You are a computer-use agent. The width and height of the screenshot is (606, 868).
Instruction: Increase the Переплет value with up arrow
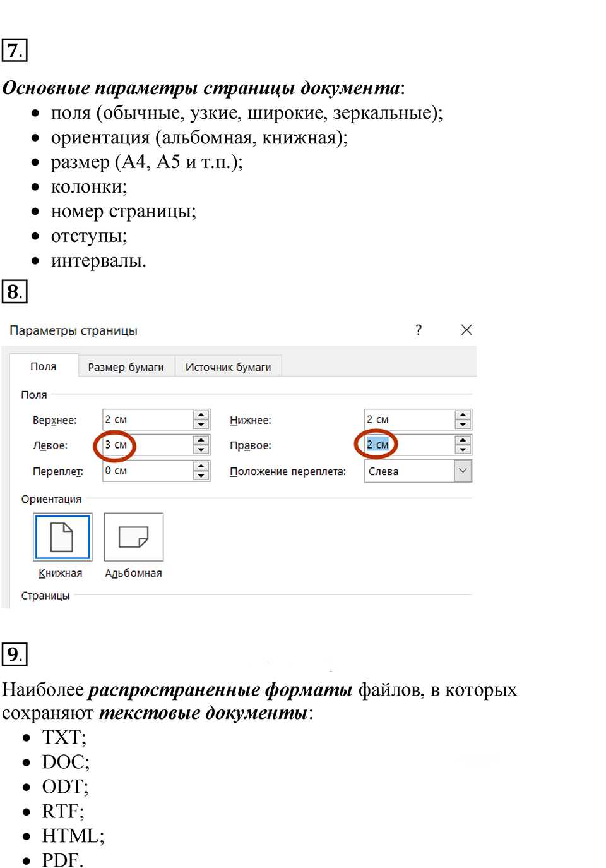(x=201, y=466)
